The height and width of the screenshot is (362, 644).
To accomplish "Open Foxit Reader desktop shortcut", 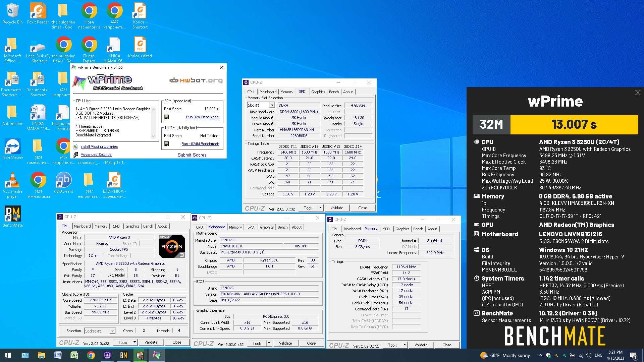I will coord(38,13).
